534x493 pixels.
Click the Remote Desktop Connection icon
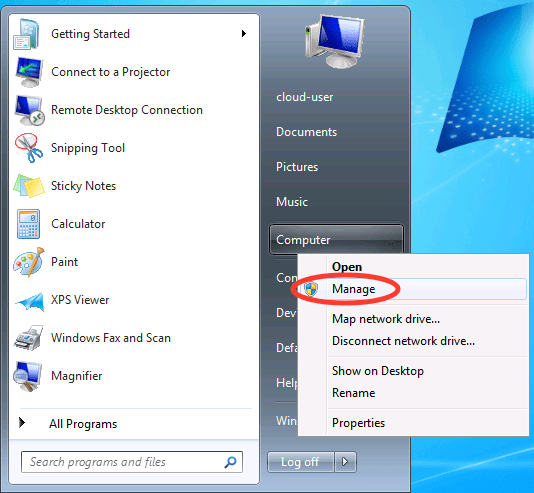[x=29, y=110]
